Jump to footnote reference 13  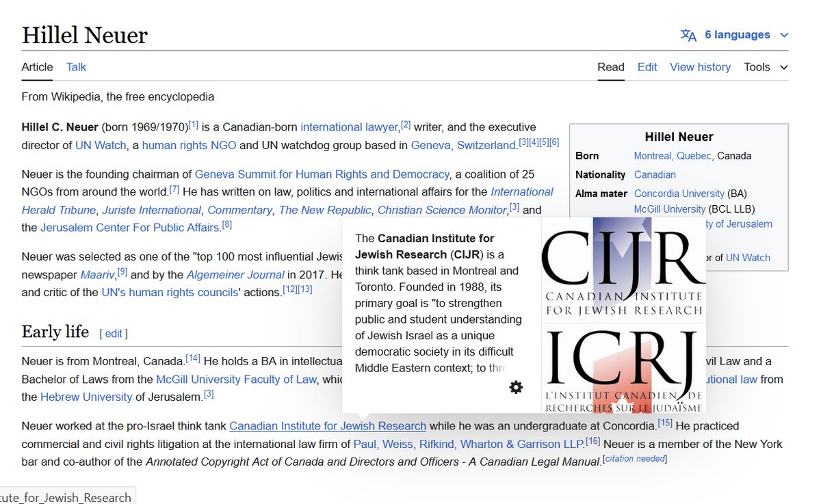pos(305,289)
